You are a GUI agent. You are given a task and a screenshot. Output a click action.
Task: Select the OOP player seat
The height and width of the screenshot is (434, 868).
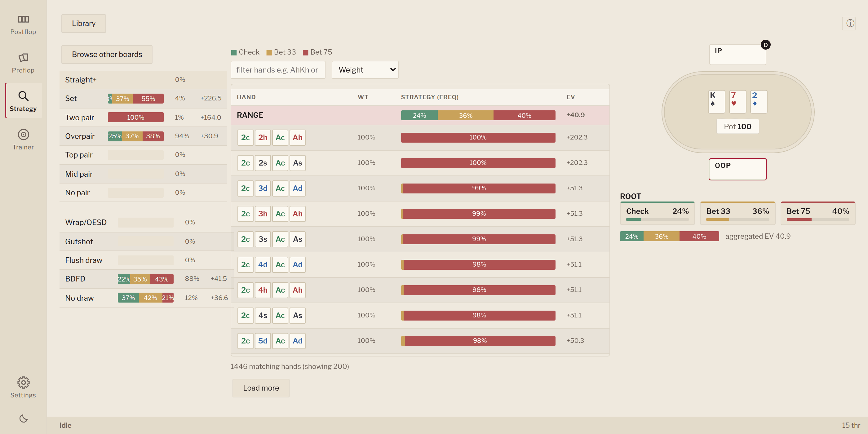pyautogui.click(x=737, y=169)
